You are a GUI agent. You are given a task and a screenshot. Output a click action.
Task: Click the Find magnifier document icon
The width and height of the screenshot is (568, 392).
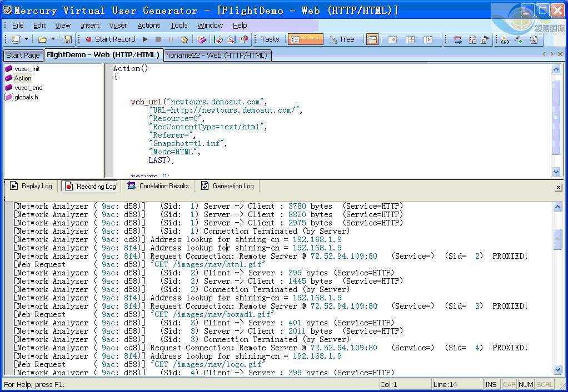coord(533,39)
